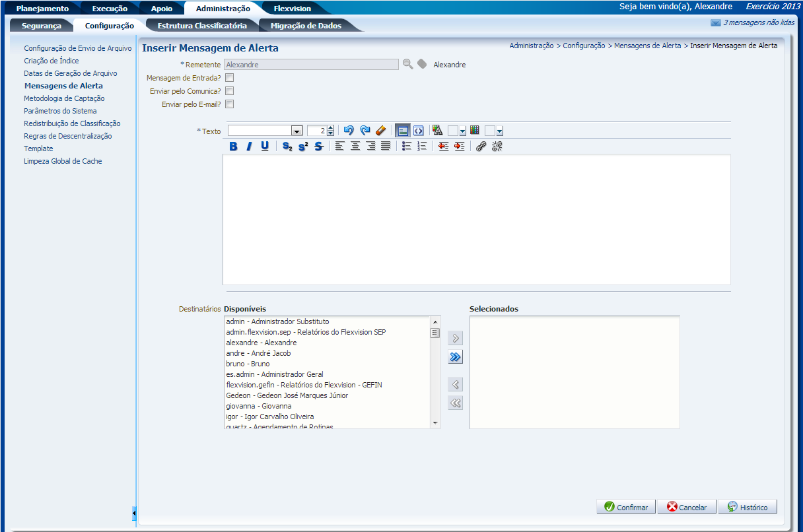
Task: Switch to the Planejamento tab
Action: pyautogui.click(x=42, y=9)
